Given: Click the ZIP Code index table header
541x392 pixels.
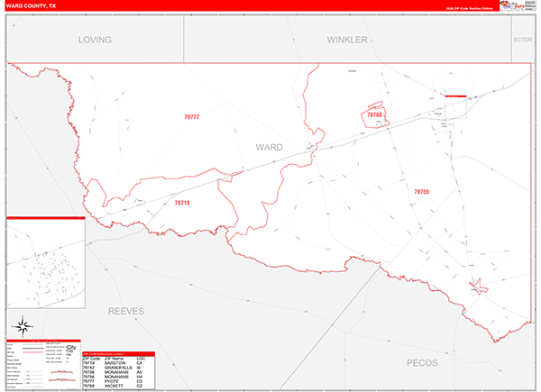Looking at the screenshot, I should point(118,354).
